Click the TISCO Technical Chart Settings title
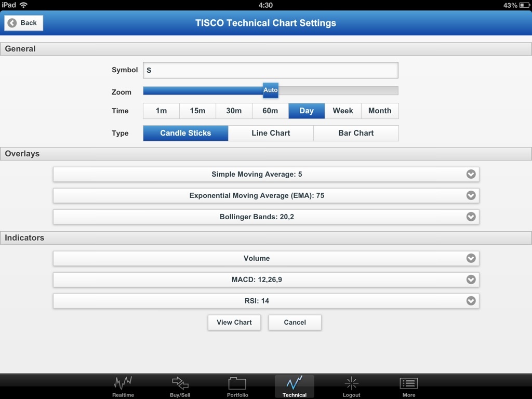532x399 pixels. [x=265, y=23]
